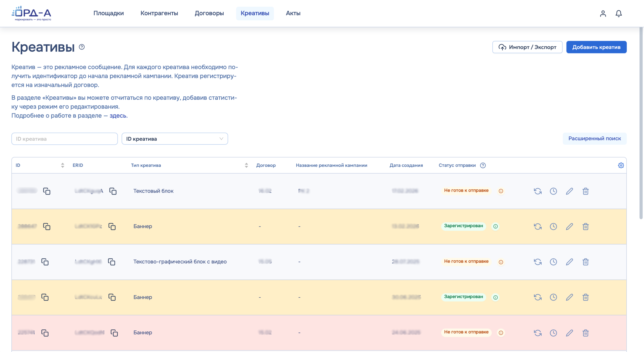Open the user profile icon
Image resolution: width=644 pixels, height=352 pixels.
[x=603, y=13]
